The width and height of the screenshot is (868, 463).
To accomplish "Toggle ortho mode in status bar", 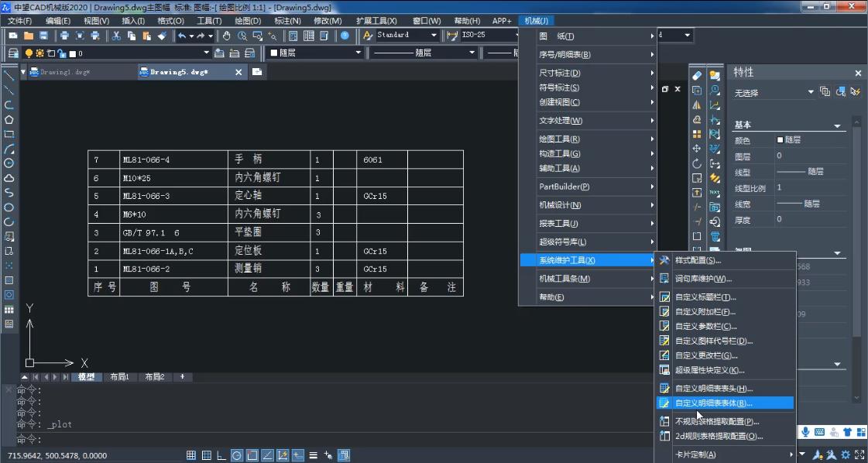I will point(221,455).
